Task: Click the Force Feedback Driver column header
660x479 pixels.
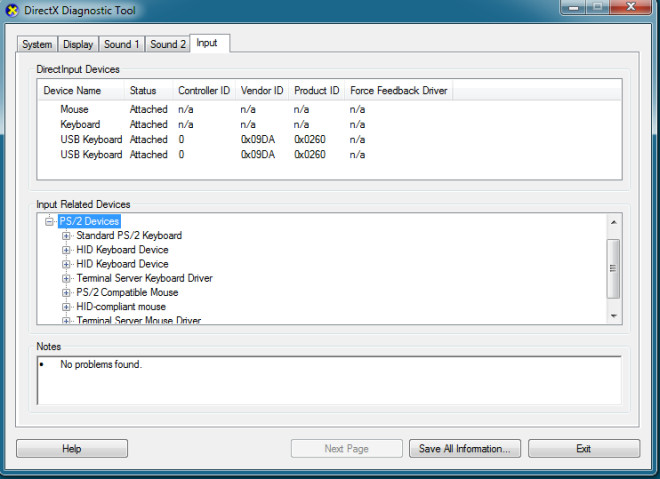Action: click(x=399, y=90)
